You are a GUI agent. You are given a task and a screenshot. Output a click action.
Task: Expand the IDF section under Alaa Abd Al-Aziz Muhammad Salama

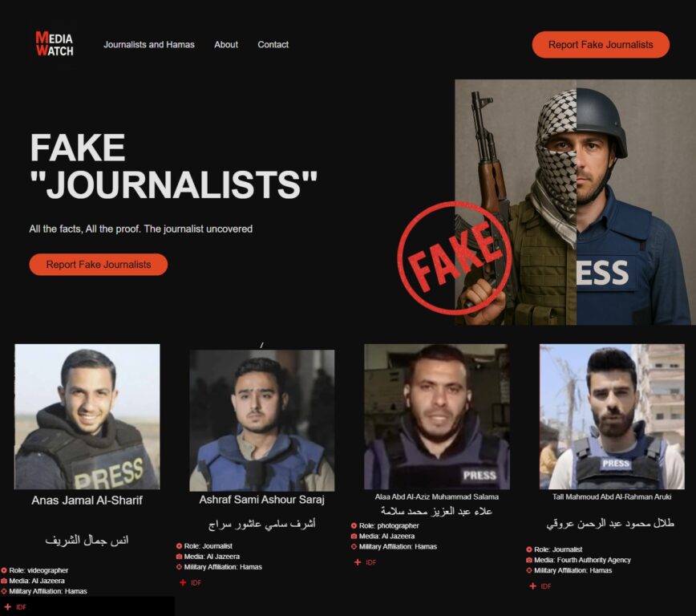point(366,562)
